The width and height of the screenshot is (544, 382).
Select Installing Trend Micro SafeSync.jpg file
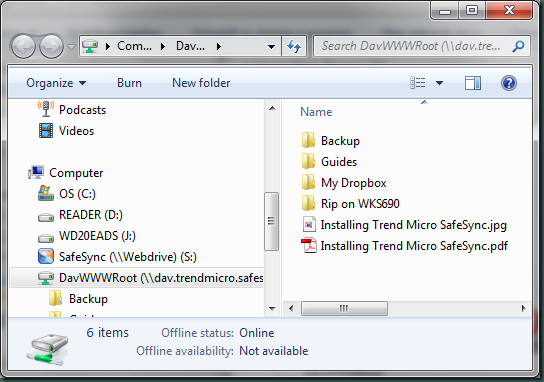[x=414, y=225]
